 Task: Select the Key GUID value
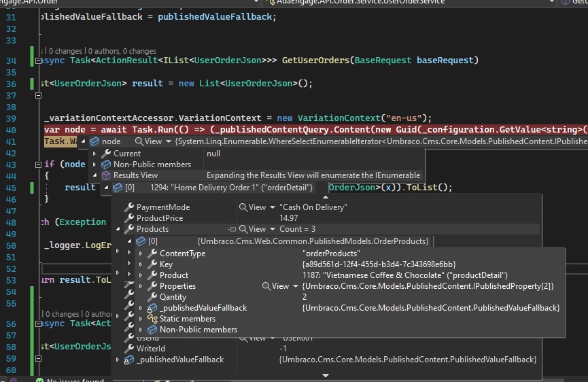click(379, 264)
